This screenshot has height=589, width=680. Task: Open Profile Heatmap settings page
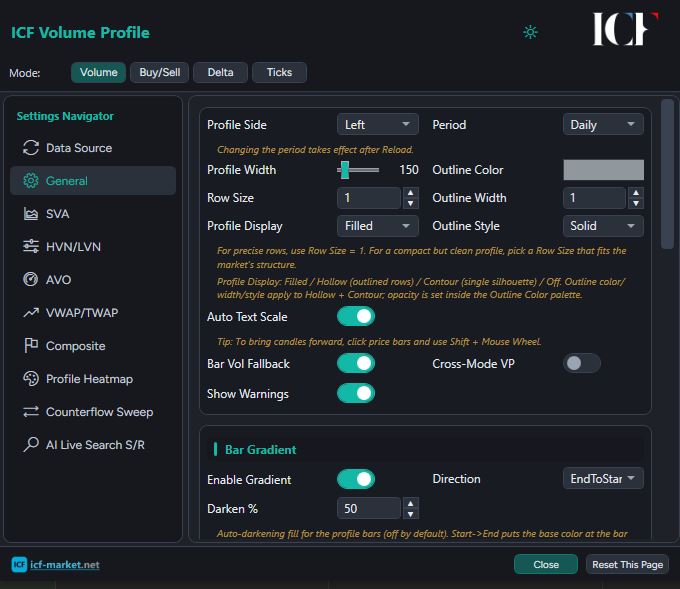[x=93, y=379]
